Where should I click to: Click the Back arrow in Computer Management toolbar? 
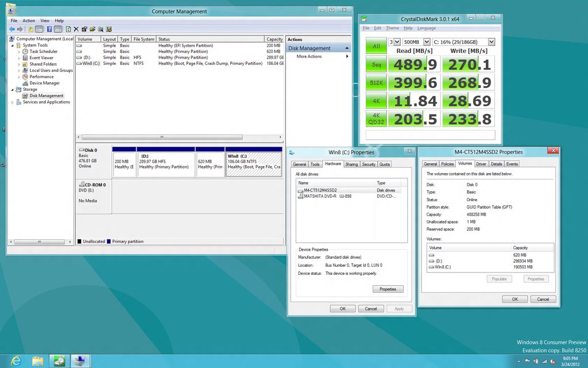[x=11, y=29]
